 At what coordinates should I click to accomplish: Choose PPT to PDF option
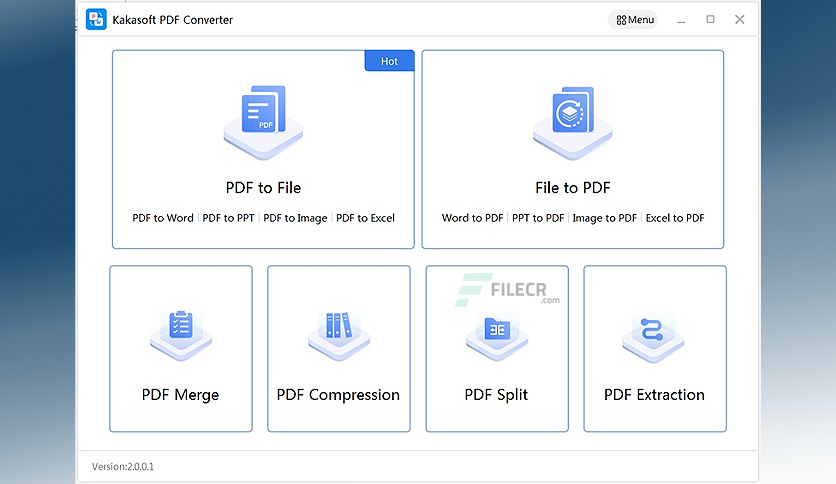pos(538,218)
